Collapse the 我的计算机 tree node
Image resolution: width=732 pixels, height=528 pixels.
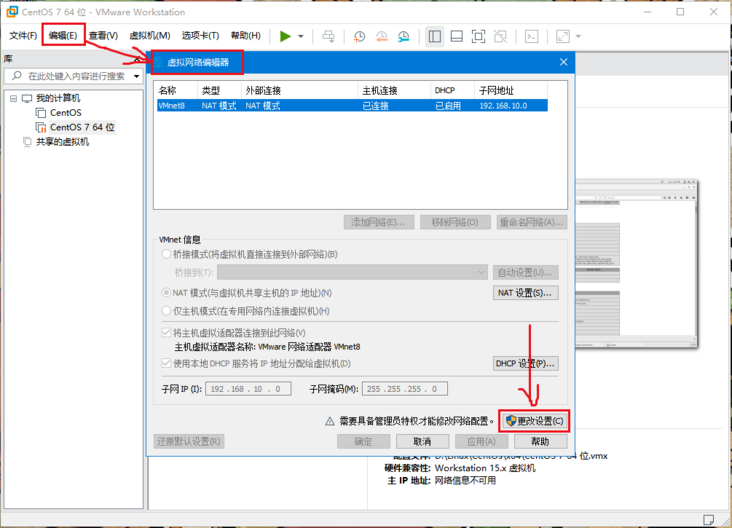click(x=13, y=99)
